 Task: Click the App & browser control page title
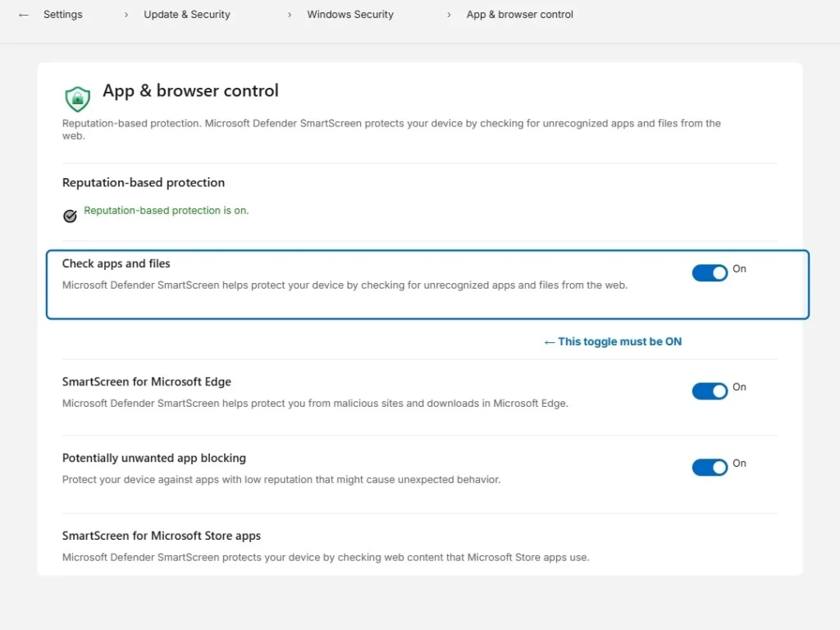190,91
